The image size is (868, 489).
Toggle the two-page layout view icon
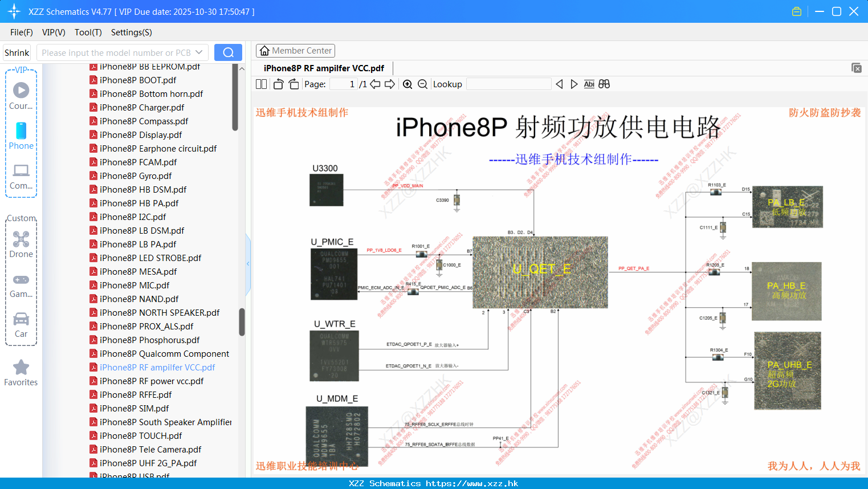[261, 84]
